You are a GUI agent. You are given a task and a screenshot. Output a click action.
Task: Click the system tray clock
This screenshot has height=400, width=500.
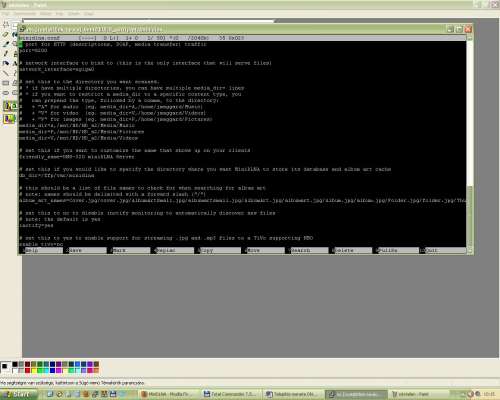click(x=489, y=394)
